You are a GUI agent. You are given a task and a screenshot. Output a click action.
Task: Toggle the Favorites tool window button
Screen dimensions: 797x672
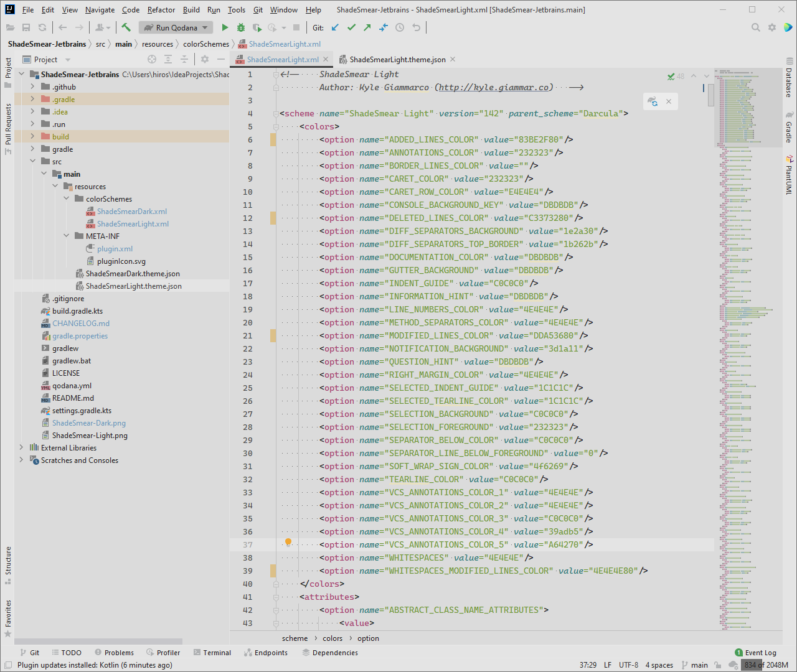pos(8,618)
